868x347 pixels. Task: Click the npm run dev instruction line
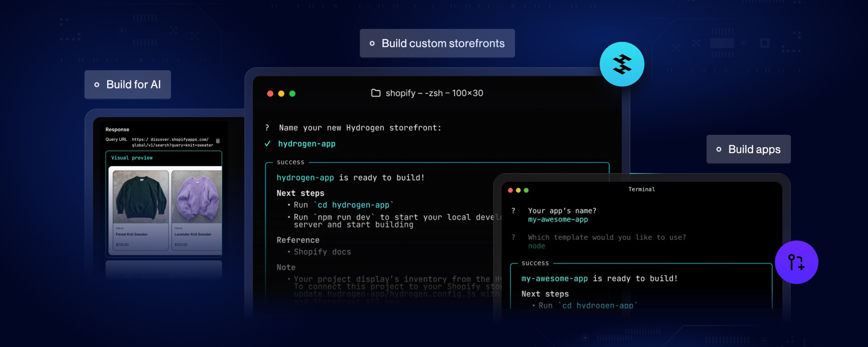398,221
